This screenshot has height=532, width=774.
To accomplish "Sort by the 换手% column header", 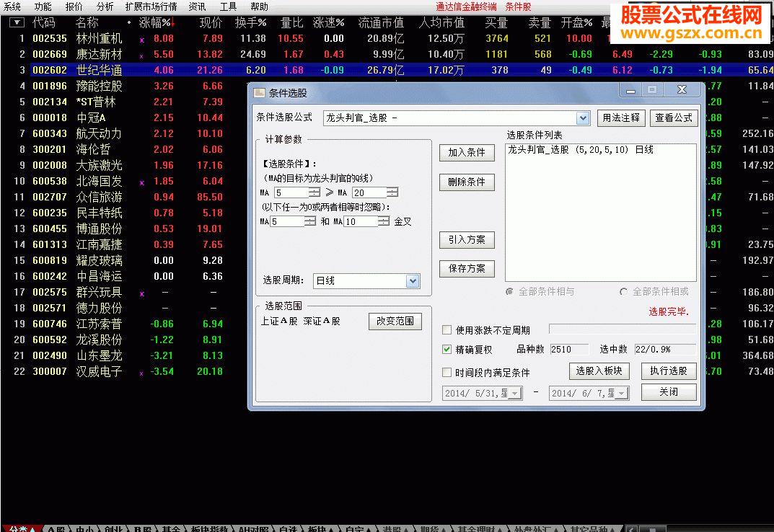I will [x=251, y=22].
